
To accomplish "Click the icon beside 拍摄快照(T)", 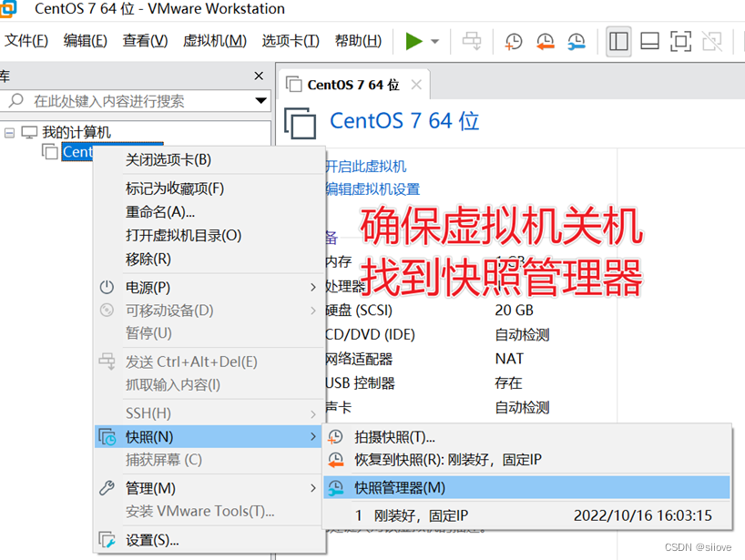I will click(x=335, y=437).
